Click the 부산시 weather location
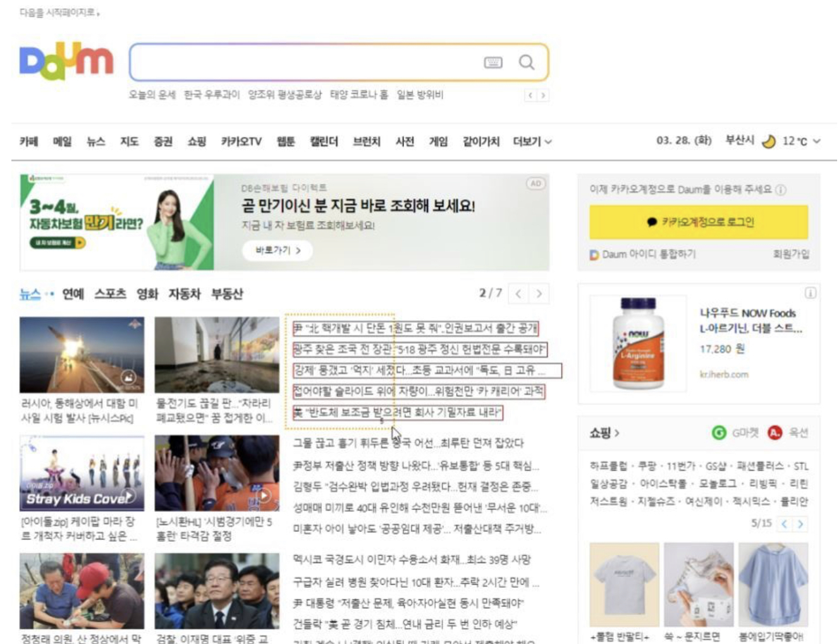Image resolution: width=839 pixels, height=644 pixels. click(x=740, y=140)
